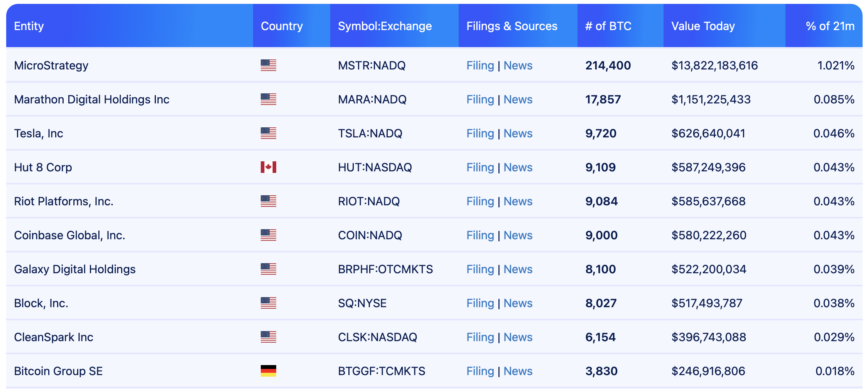Open the News link for Galaxy Digital Holdings
Screen dimensions: 868x389
(518, 269)
